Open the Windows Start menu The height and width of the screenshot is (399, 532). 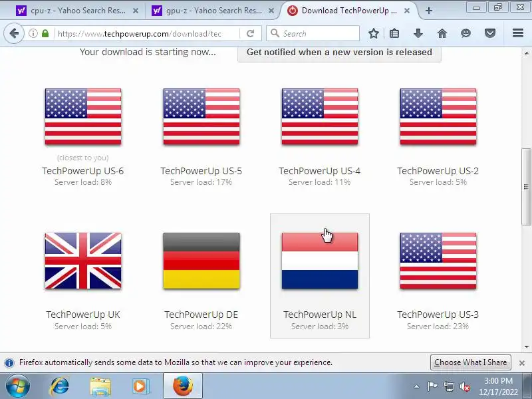click(18, 386)
